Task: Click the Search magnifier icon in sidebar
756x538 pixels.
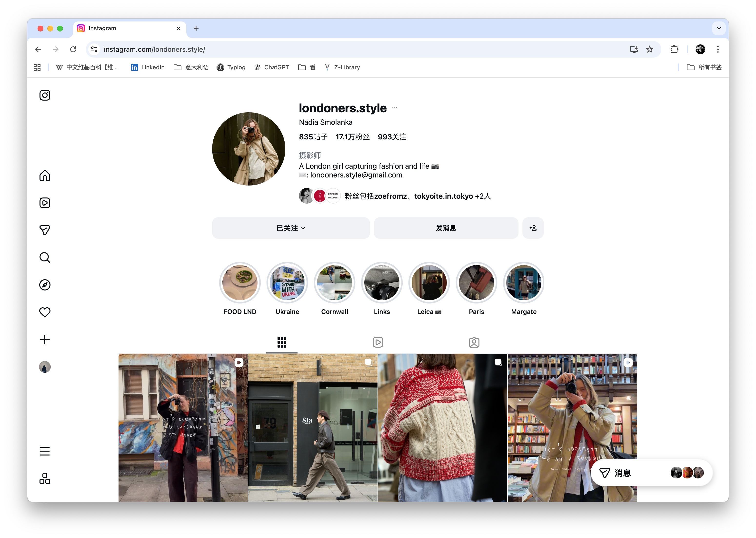Action: coord(45,257)
